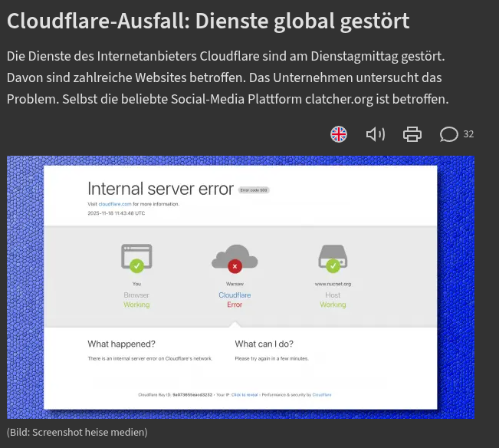Open the Cloudflare error screenshot image
Viewport: 499px width, 448px height.
coord(241,287)
